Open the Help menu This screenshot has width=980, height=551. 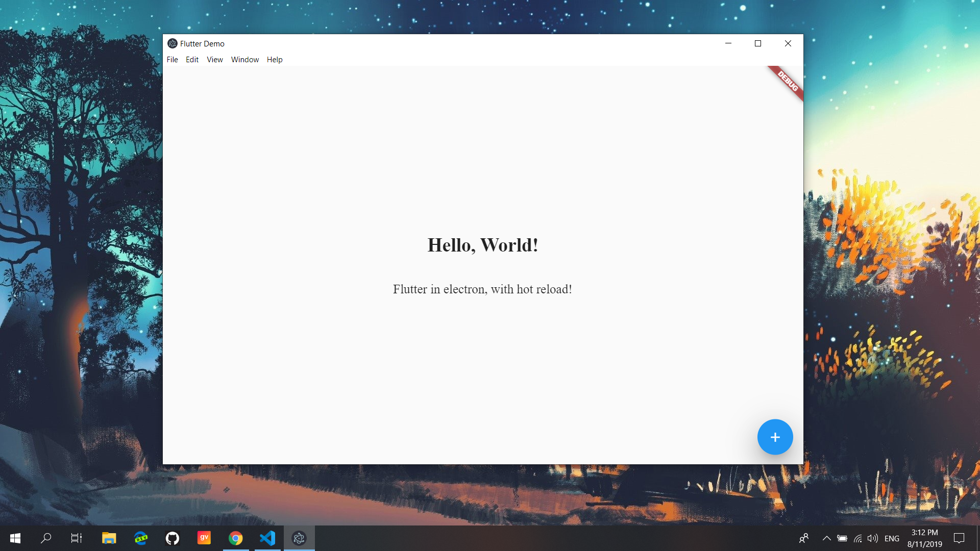274,60
